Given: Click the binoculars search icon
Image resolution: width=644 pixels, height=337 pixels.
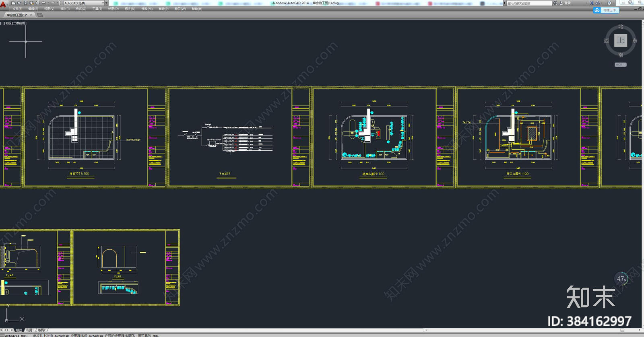Looking at the screenshot, I should click(x=555, y=3).
